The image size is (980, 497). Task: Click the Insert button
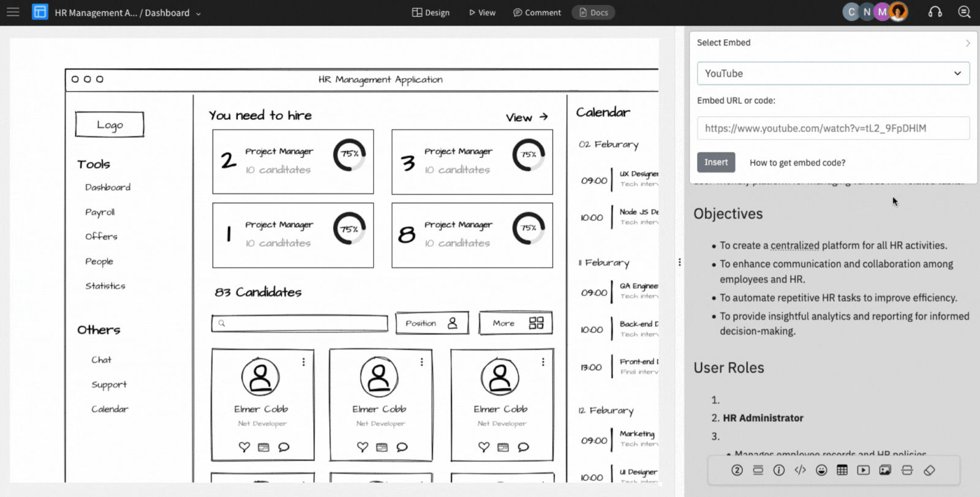(716, 162)
